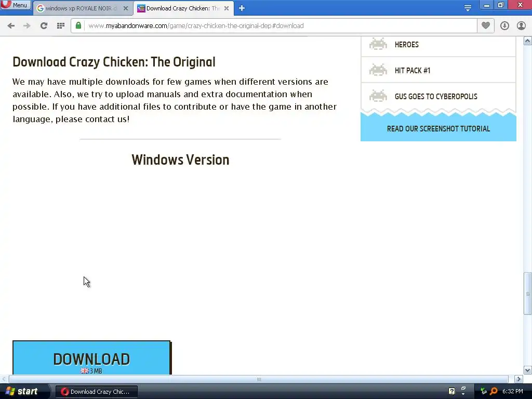This screenshot has width=532, height=399.
Task: Open the tab menu icon in title bar
Action: pos(468,8)
